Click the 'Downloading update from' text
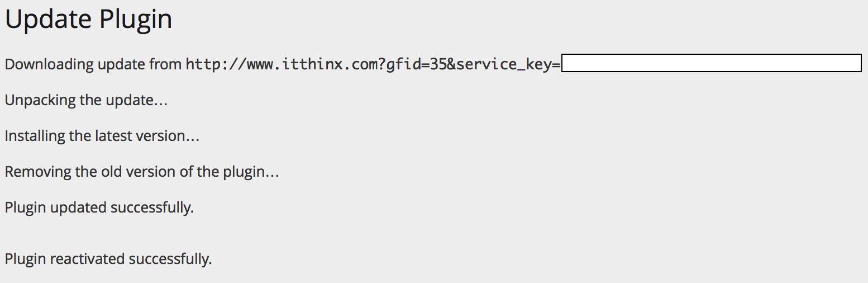 (93, 65)
